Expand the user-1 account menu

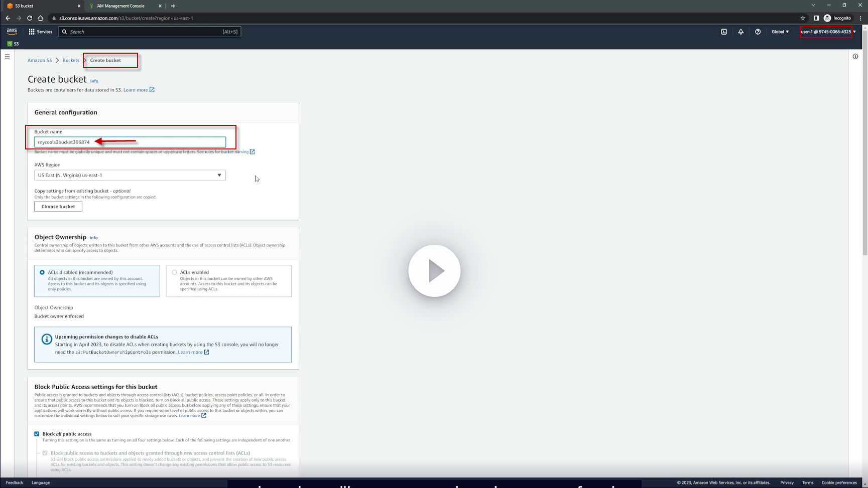pos(828,32)
